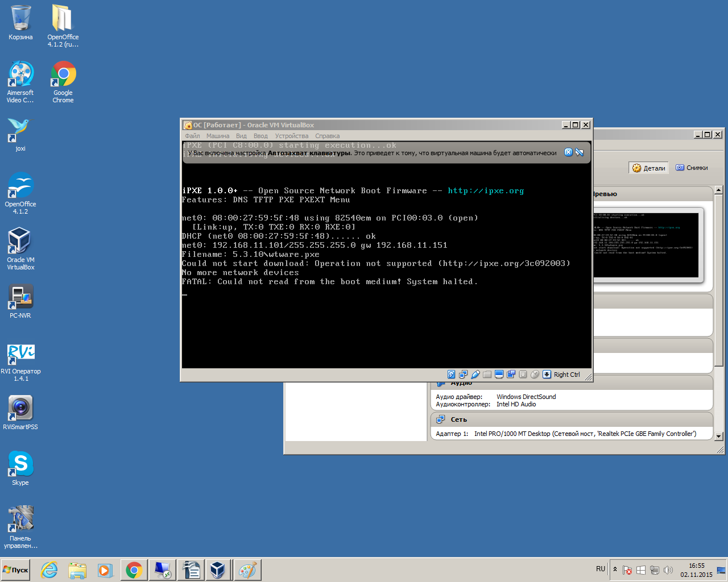The height and width of the screenshot is (582, 728).
Task: Click the shared folders status icon
Action: (x=487, y=375)
